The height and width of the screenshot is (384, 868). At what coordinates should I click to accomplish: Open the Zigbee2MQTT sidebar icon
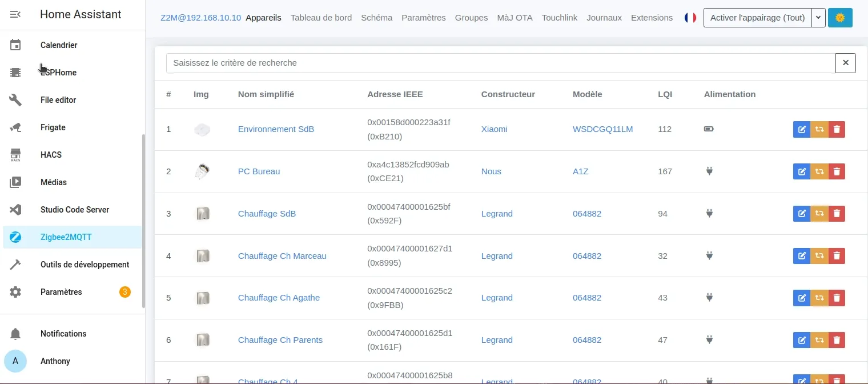tap(15, 237)
